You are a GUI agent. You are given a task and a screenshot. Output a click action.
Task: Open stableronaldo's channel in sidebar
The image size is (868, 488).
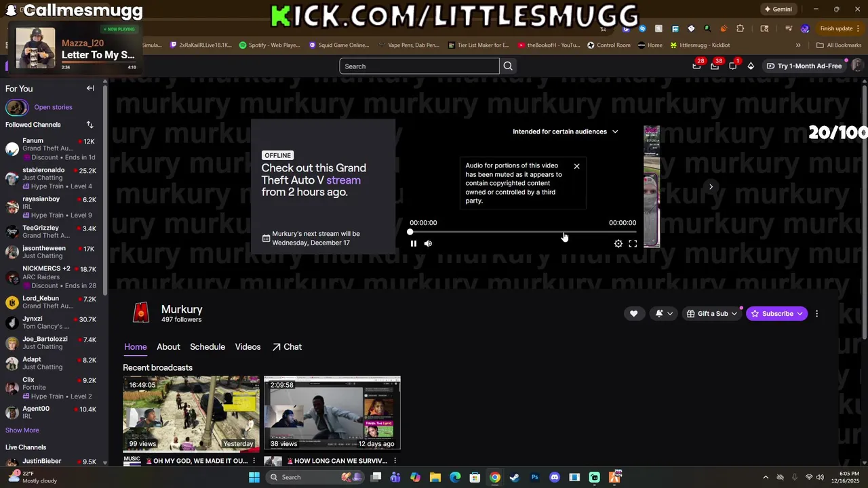click(52, 178)
